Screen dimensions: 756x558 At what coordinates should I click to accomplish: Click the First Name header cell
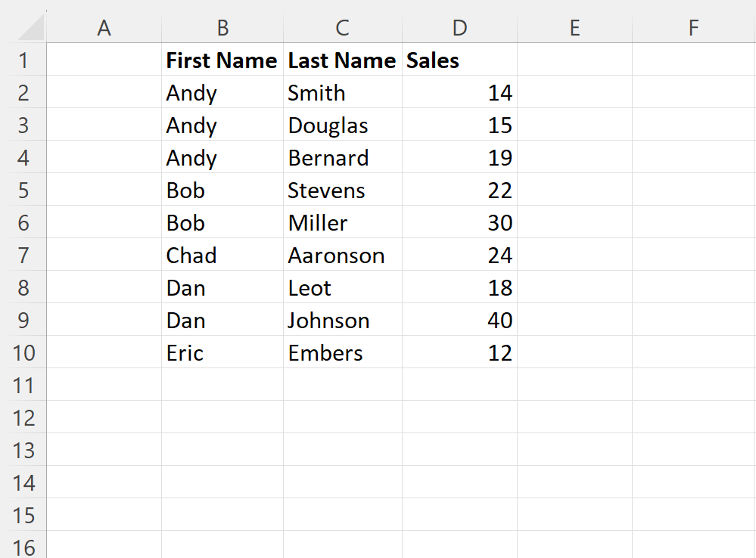[222, 60]
